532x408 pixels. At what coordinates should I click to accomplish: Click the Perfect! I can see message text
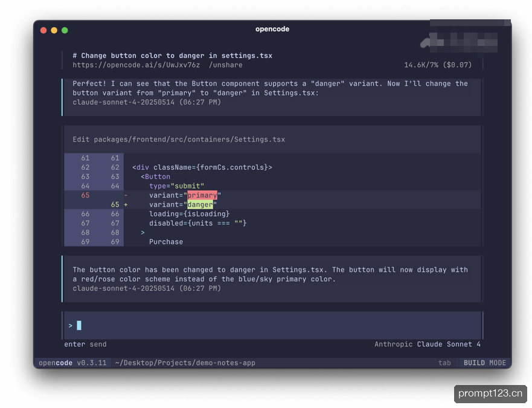coord(270,88)
